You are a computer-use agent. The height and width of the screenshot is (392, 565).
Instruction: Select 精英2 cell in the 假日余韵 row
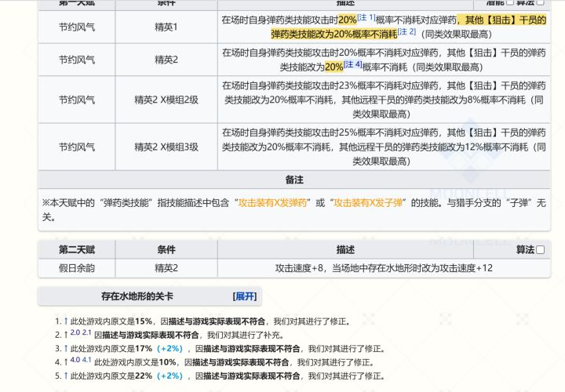click(x=166, y=268)
